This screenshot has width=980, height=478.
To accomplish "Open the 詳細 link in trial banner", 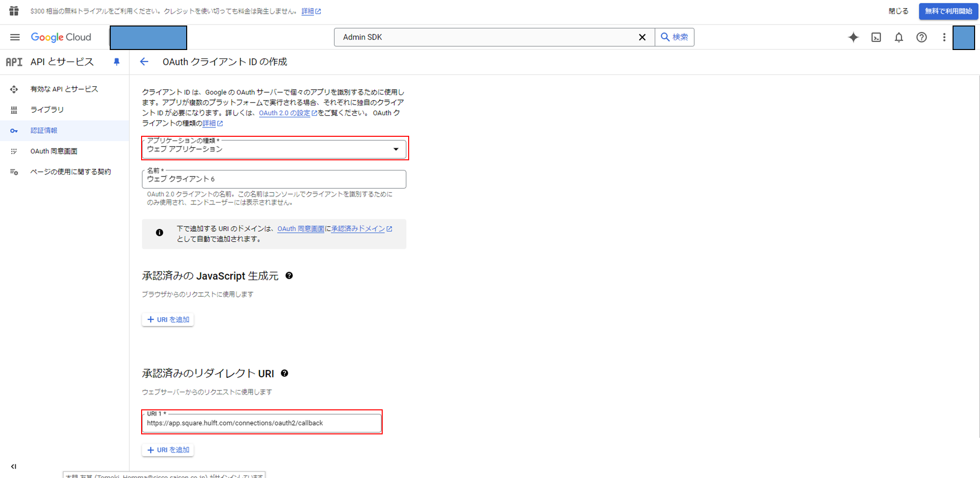I will point(311,11).
